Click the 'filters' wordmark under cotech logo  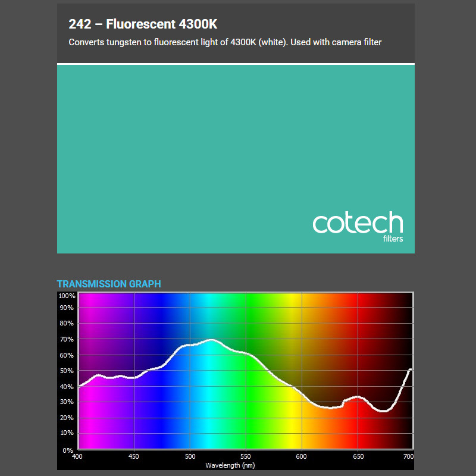[393, 238]
